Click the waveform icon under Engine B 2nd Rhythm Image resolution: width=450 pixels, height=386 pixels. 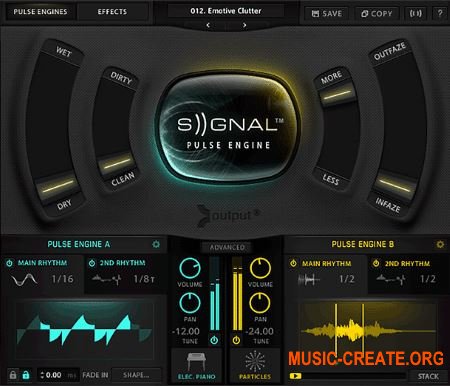[391, 279]
